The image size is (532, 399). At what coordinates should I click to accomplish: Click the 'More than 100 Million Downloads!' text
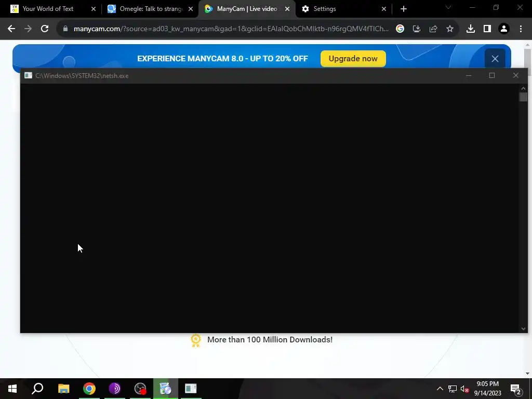[270, 340]
